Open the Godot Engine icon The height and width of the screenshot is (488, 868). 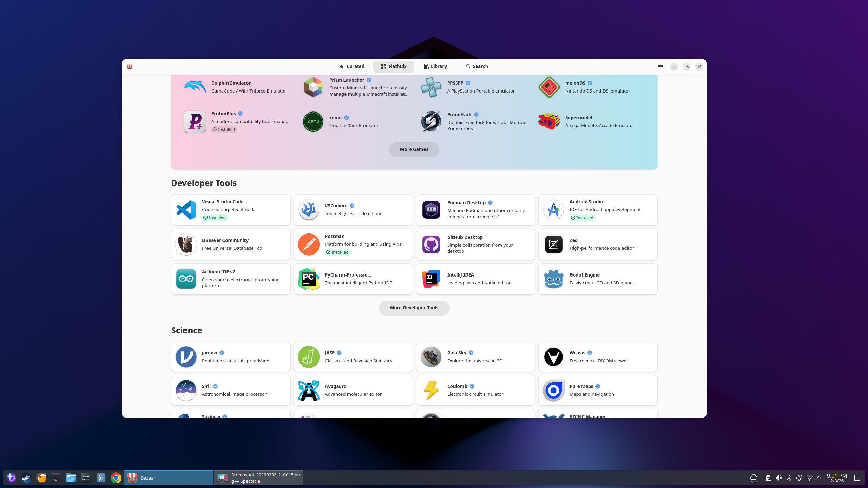(553, 279)
